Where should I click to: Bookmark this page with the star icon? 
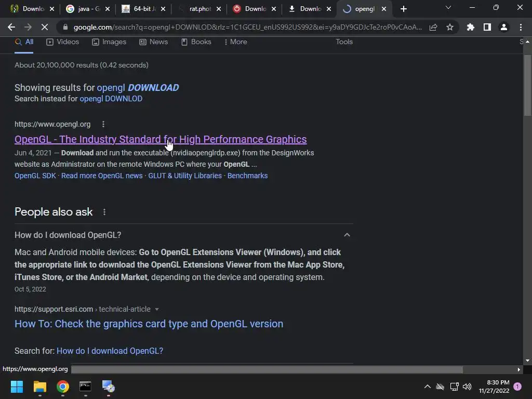[450, 27]
